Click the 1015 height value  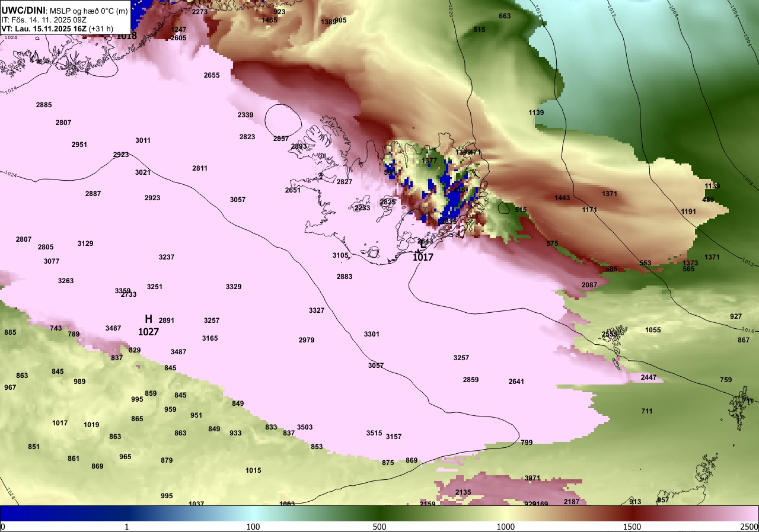pos(253,470)
